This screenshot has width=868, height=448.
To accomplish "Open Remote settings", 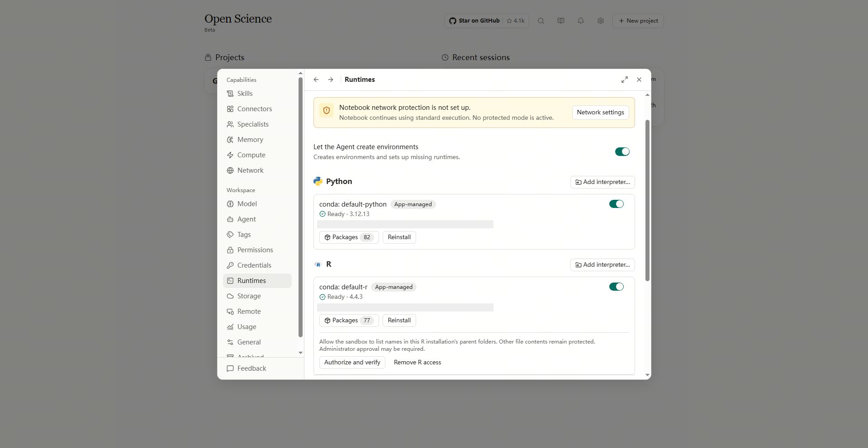I will coord(257,311).
